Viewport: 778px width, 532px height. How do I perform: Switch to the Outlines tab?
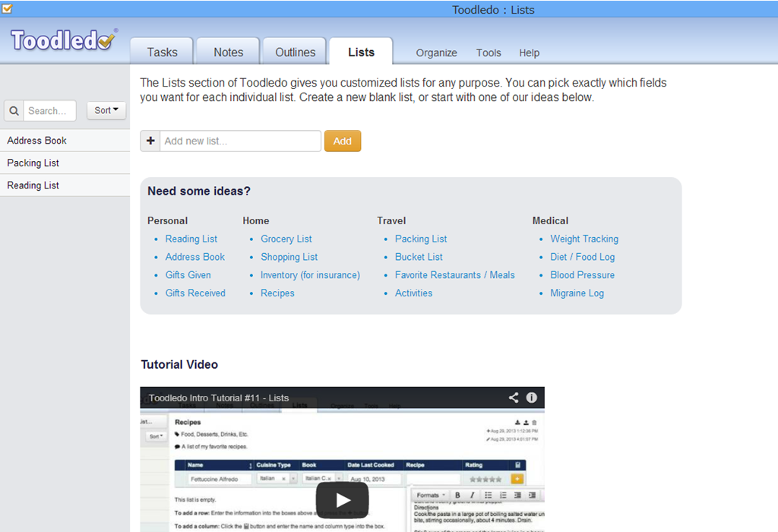[296, 52]
